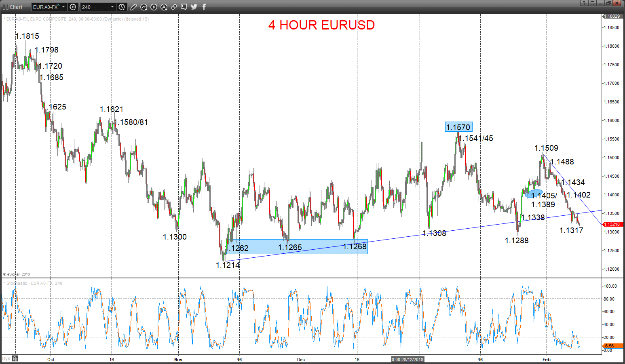The image size is (625, 364).
Task: Select the 1.1685 annotation
Action: coord(52,77)
